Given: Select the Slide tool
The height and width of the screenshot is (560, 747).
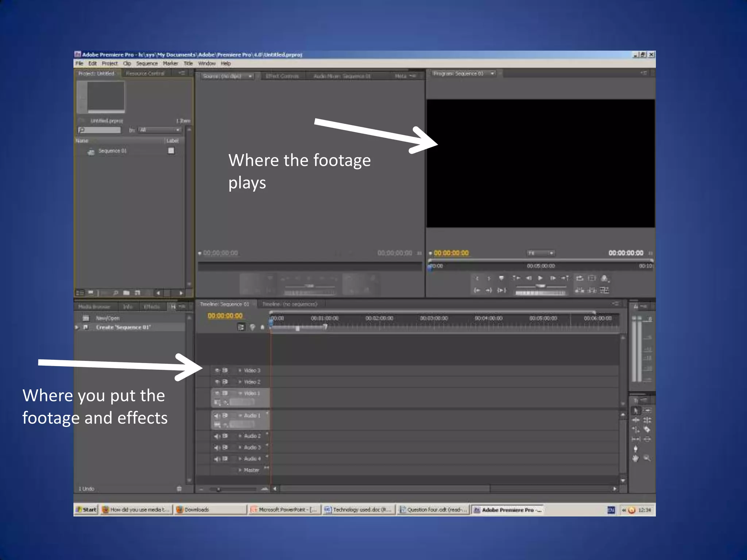Looking at the screenshot, I should point(647,439).
